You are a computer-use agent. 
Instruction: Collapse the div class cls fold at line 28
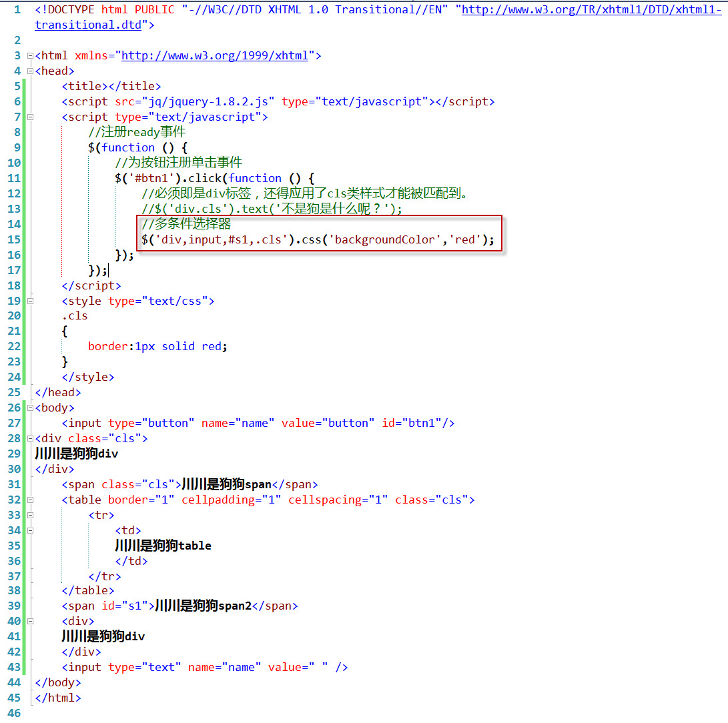[30, 438]
